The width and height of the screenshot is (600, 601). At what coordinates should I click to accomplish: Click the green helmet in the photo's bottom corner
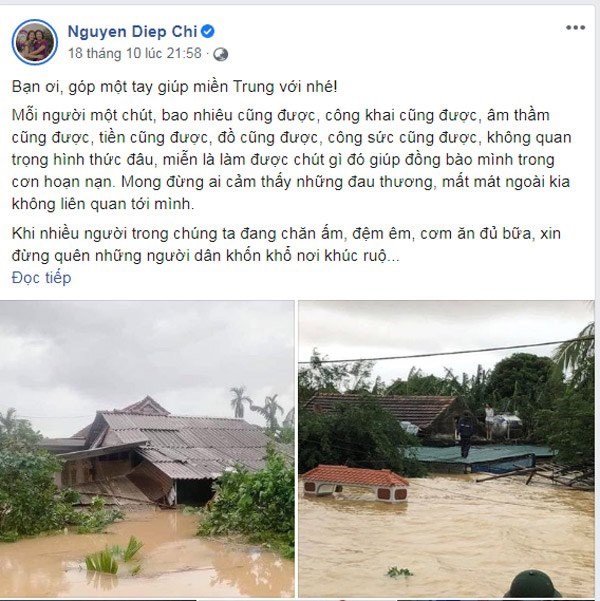(533, 584)
